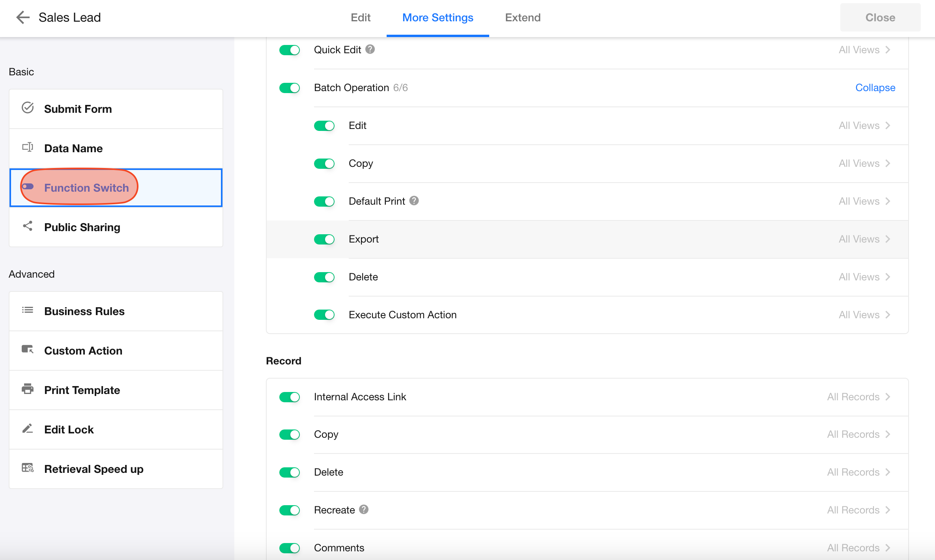Image resolution: width=935 pixels, height=560 pixels.
Task: Click the Print Template printer icon
Action: [28, 389]
